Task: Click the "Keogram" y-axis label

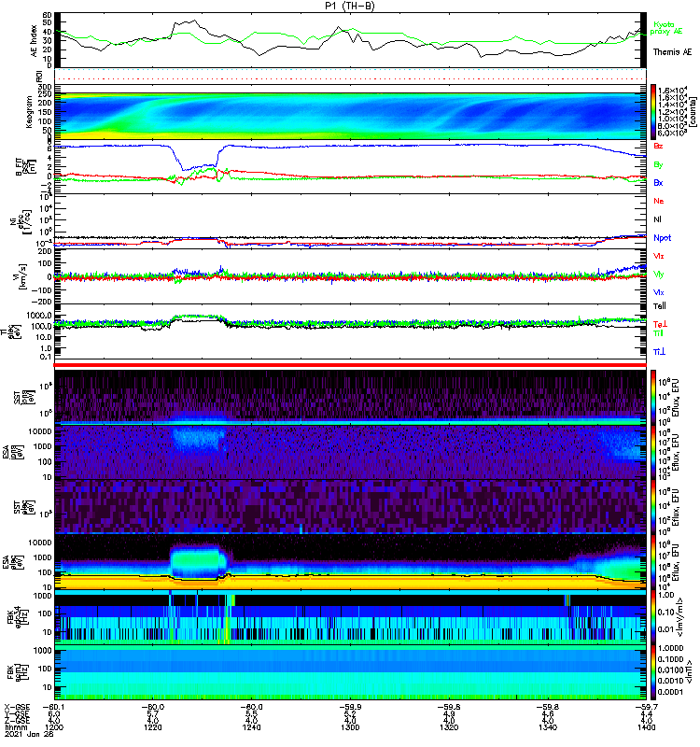Action: (29, 111)
